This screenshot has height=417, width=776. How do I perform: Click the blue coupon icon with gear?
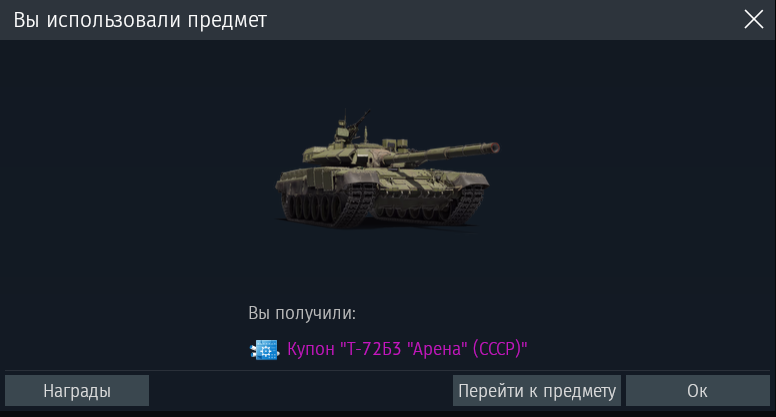coord(264,350)
